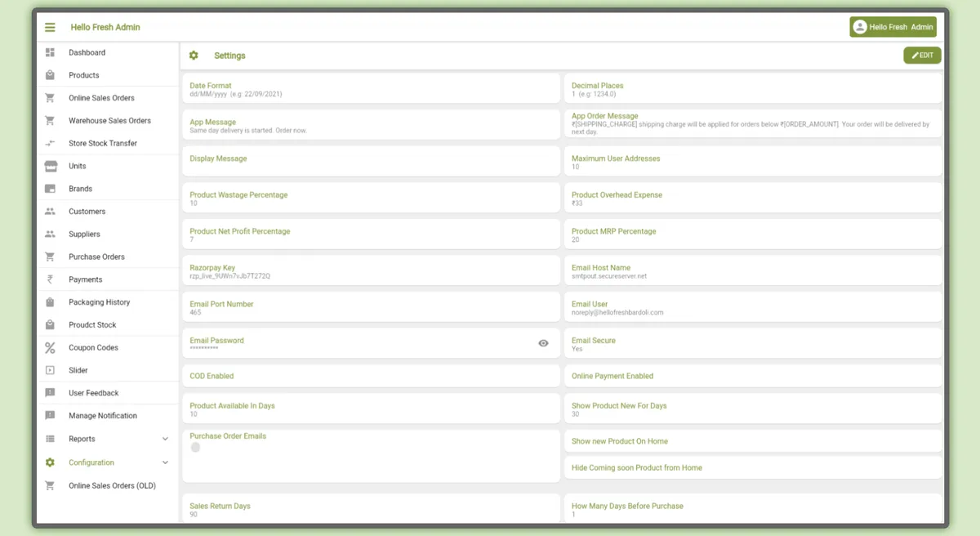The width and height of the screenshot is (980, 536).
Task: Click the Display Message setting
Action: [x=371, y=161]
